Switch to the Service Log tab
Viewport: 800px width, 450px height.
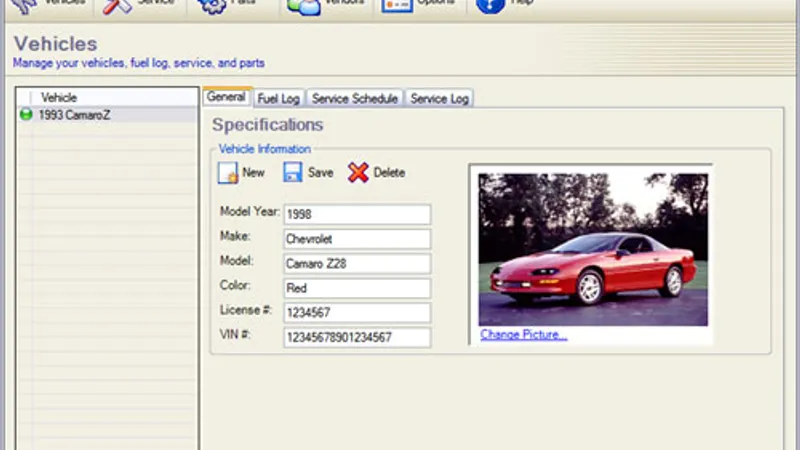pyautogui.click(x=439, y=98)
